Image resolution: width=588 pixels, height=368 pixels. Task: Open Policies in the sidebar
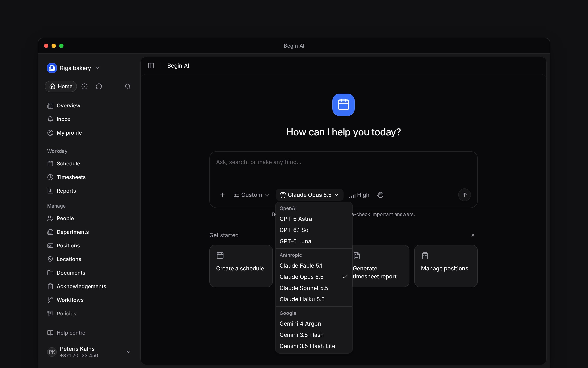[x=89, y=314]
